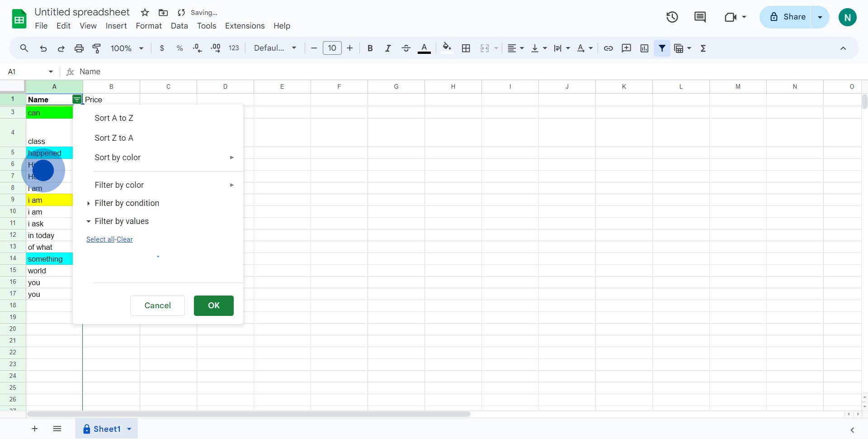Format selected cells as currency
This screenshot has height=439, width=868.
coord(163,48)
